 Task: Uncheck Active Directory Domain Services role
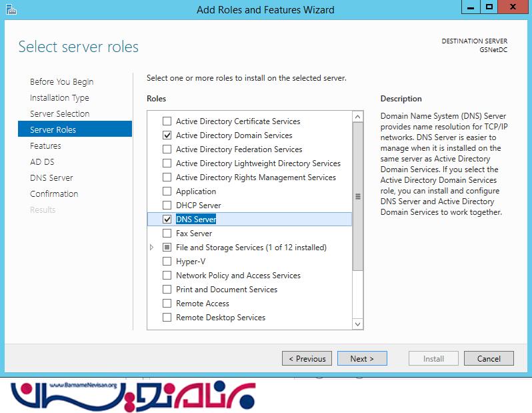pos(167,135)
